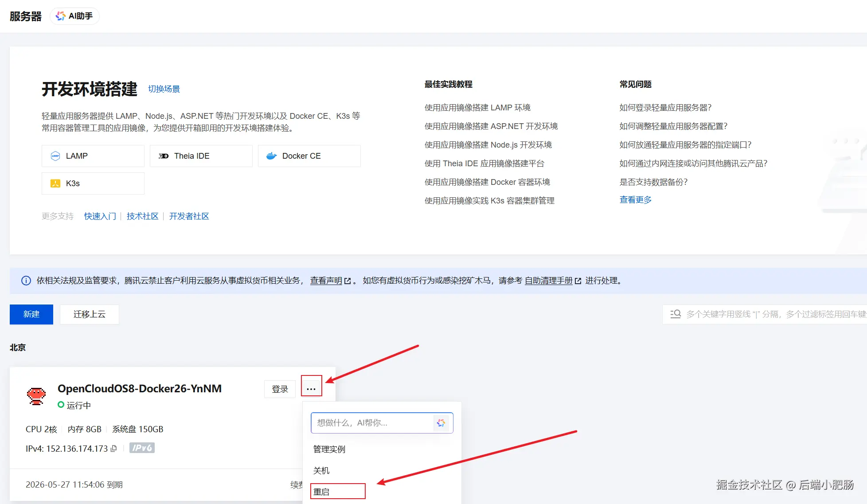This screenshot has width=867, height=504.
Task: Click the IPv6 badge on server card
Action: (142, 448)
